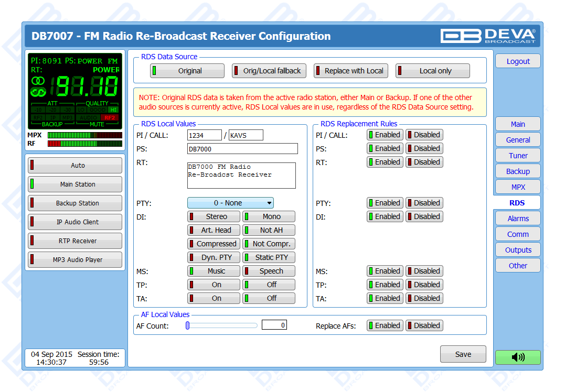The height and width of the screenshot is (392, 565).
Task: Select Original as RDS data source
Action: [187, 71]
